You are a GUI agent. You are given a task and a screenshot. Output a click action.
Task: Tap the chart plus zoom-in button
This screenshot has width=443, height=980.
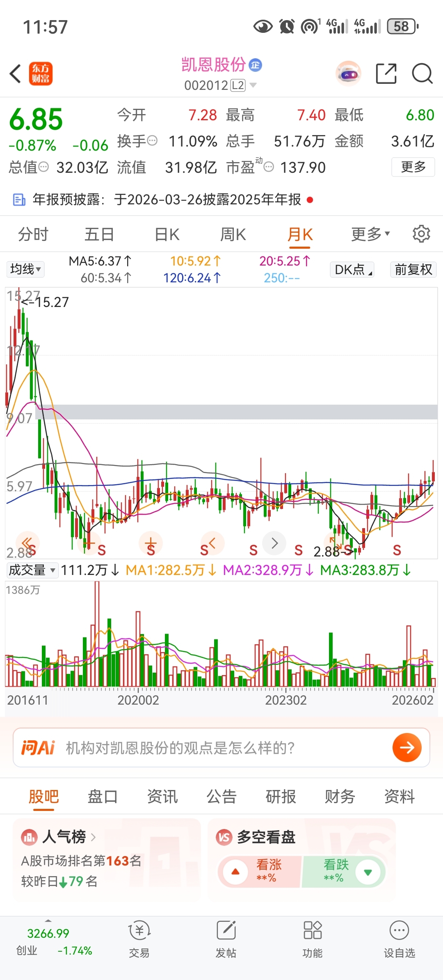coord(151,543)
